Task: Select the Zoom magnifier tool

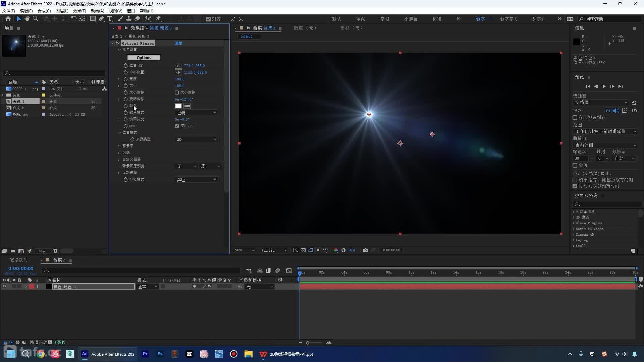Action: tap(35, 19)
